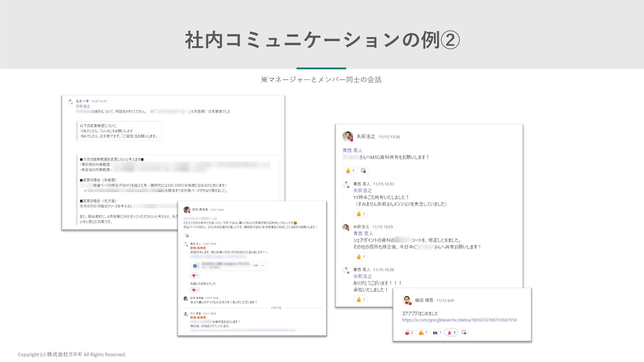Image resolution: width=644 pixels, height=362 pixels.
Task: Click the noodle bowl reaction with count 2
Action: point(409,333)
